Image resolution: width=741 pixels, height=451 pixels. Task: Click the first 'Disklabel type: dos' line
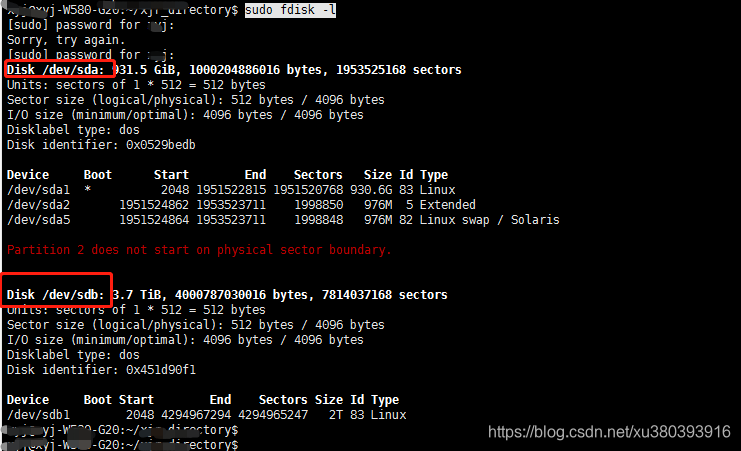[x=73, y=130]
